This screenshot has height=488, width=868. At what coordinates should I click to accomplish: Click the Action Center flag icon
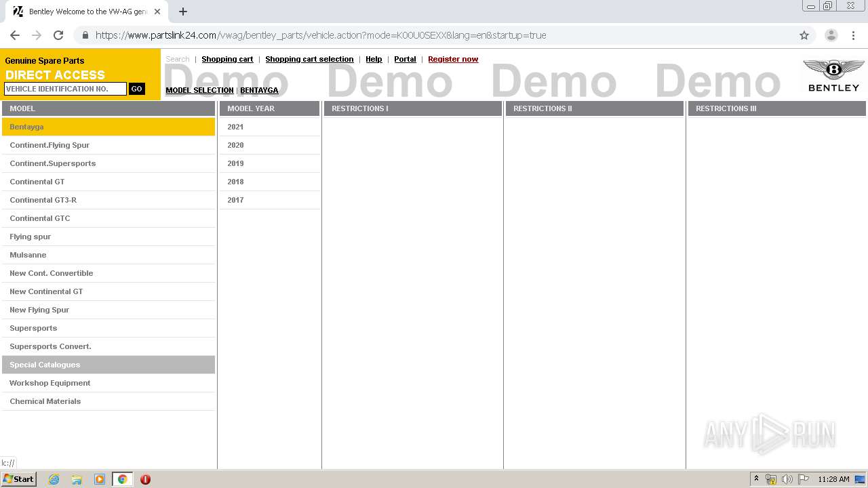(x=804, y=479)
